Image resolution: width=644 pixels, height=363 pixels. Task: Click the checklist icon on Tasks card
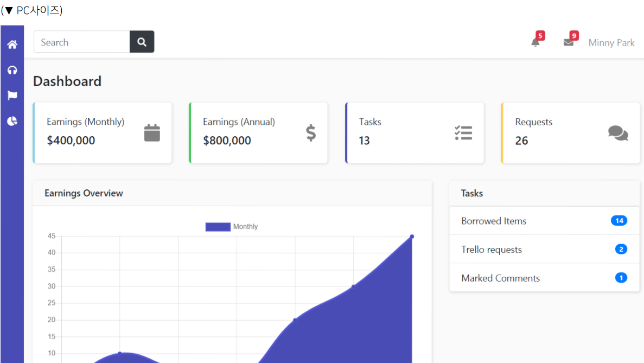click(463, 133)
